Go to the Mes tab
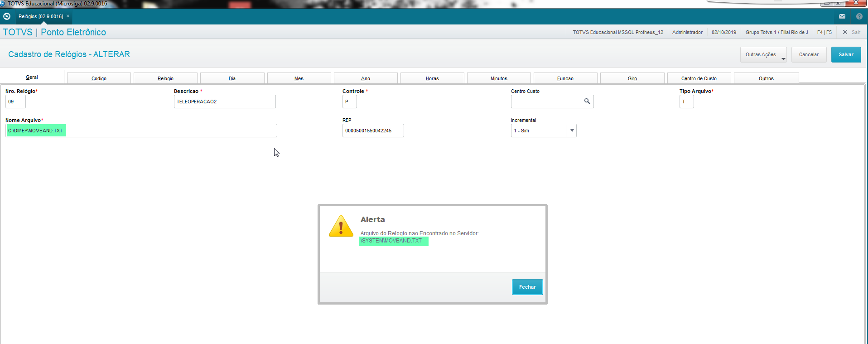 [x=299, y=78]
